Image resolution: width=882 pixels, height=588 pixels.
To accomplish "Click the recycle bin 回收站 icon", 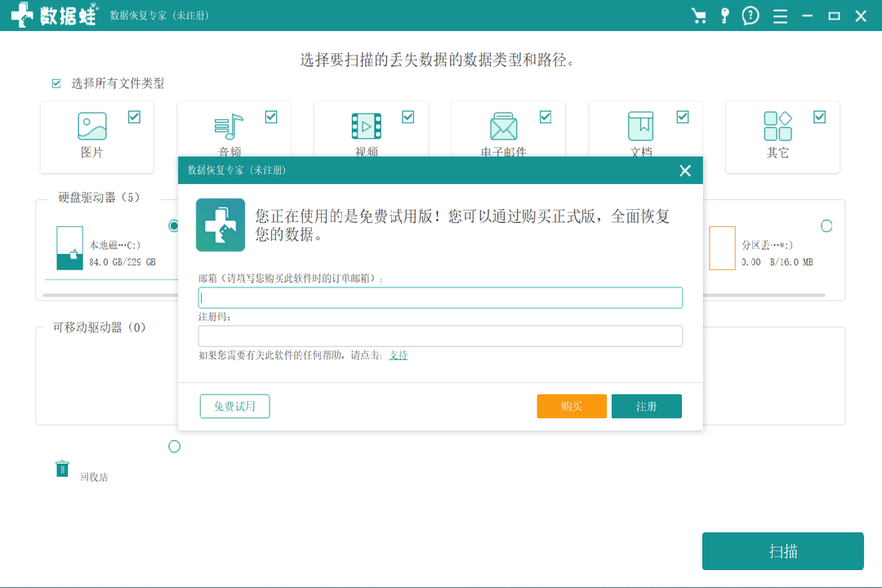I will 62,469.
